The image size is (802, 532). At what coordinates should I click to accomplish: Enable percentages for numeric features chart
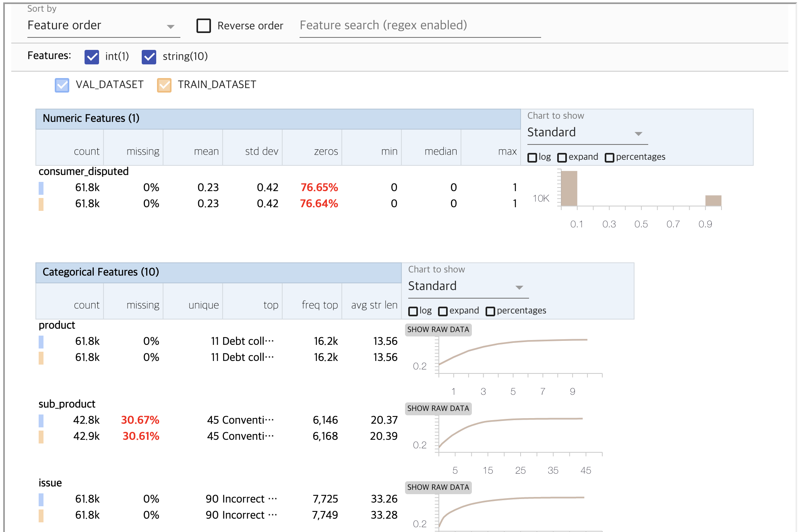(610, 157)
